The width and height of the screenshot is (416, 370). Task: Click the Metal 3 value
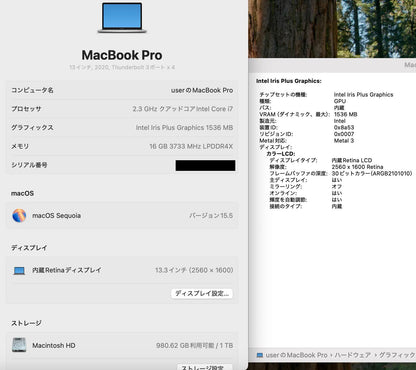click(344, 141)
